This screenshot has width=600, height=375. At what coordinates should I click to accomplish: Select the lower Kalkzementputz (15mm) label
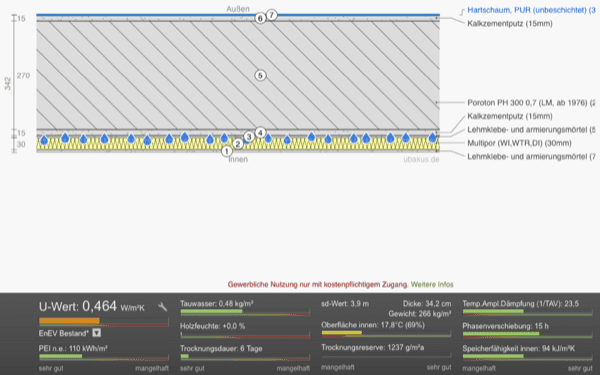point(510,116)
